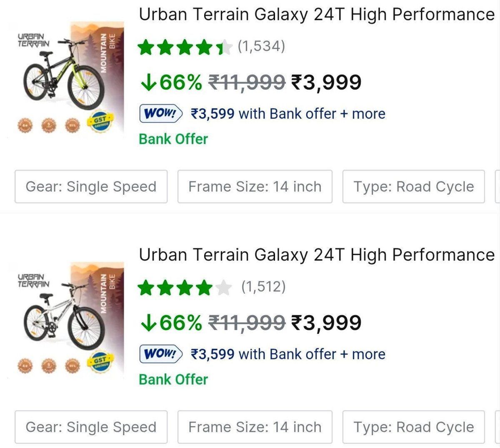500x448 pixels.
Task: Tap the WOW! badge on second listing
Action: 160,354
